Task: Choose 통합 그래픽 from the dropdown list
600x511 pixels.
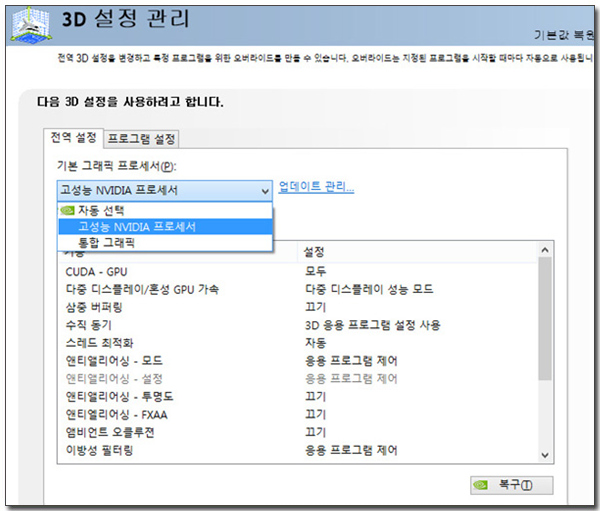Action: [x=165, y=243]
